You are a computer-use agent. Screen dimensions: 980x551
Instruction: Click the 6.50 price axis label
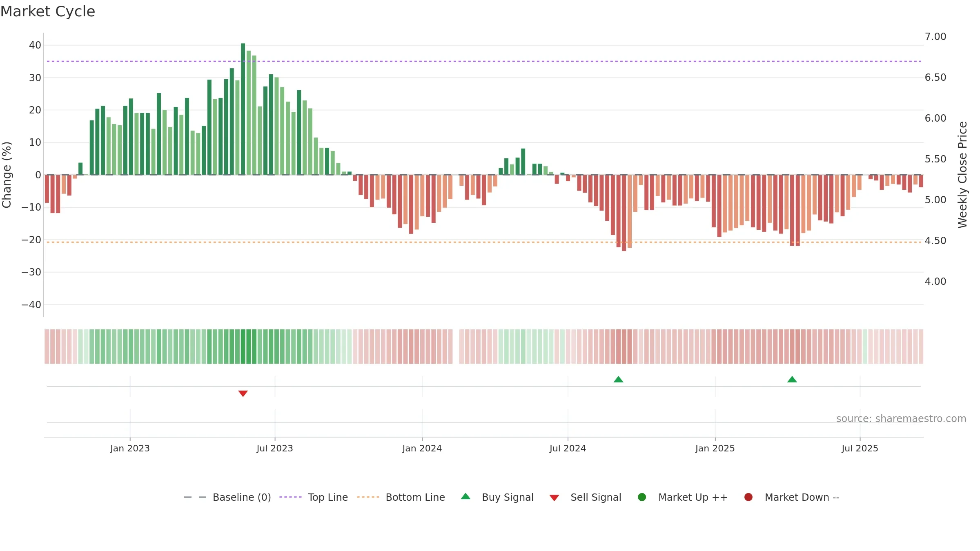(935, 78)
